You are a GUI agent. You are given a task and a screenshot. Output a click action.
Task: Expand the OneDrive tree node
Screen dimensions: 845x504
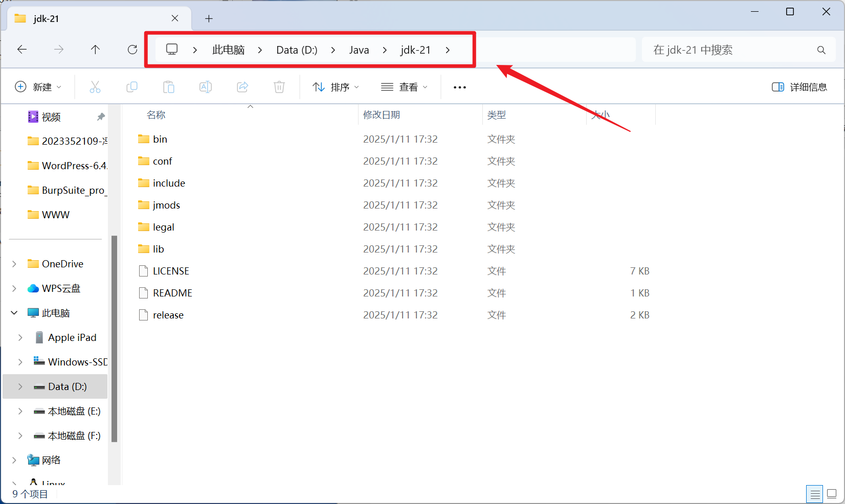(x=14, y=264)
